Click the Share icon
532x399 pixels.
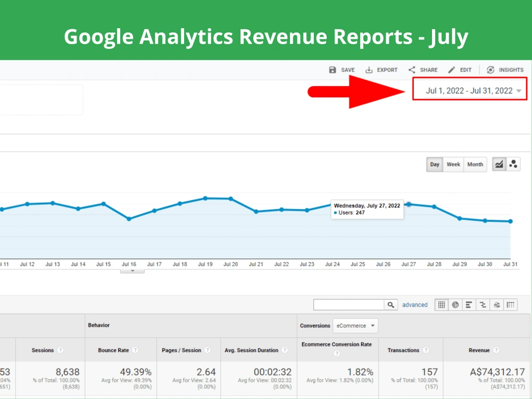(x=412, y=70)
